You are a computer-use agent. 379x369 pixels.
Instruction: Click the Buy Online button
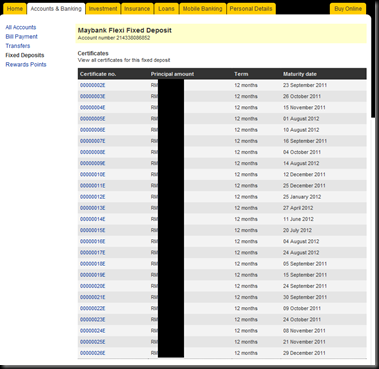pos(348,9)
